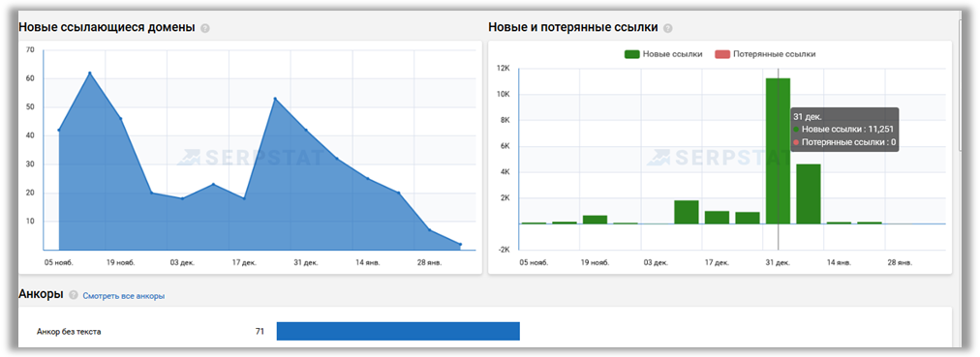Click the Анкор без текста row label
The width and height of the screenshot is (980, 357).
click(69, 332)
